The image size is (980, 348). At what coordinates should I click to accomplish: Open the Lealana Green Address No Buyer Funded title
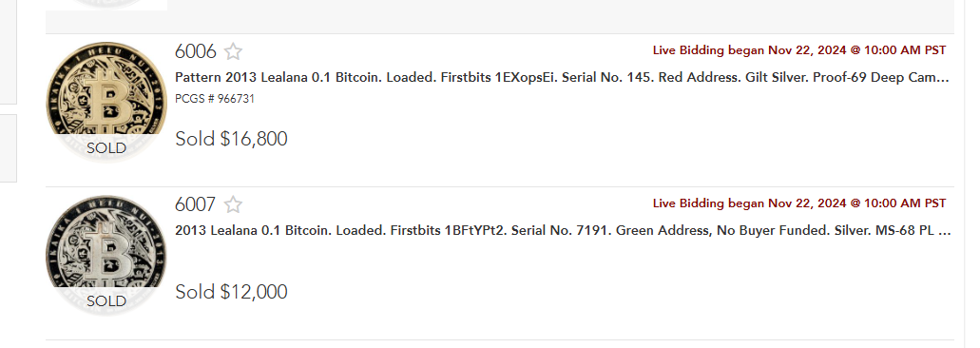click(x=563, y=230)
